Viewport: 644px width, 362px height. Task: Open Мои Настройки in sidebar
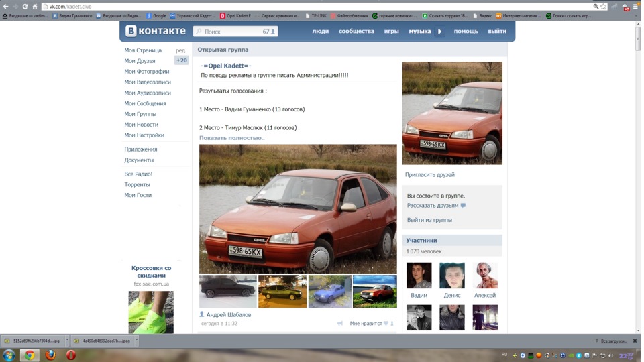[144, 135]
